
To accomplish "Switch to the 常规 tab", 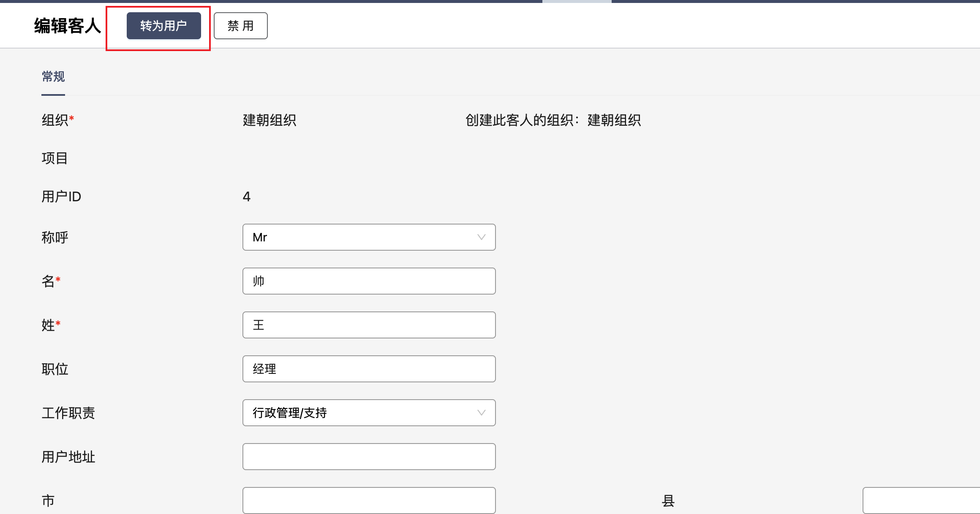I will 53,77.
